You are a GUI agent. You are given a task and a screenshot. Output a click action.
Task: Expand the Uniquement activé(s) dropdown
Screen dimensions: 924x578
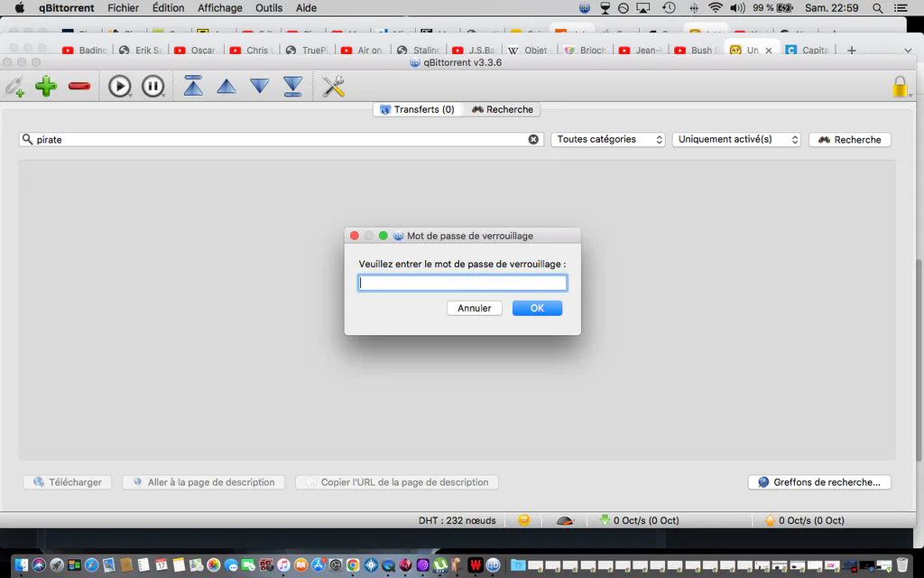tap(736, 140)
